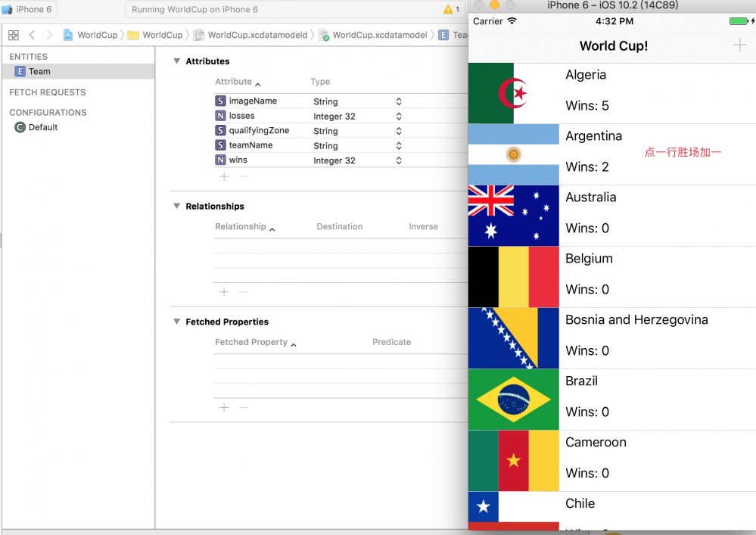Click the ENTITIES section header
This screenshot has width=756, height=535.
[x=28, y=57]
